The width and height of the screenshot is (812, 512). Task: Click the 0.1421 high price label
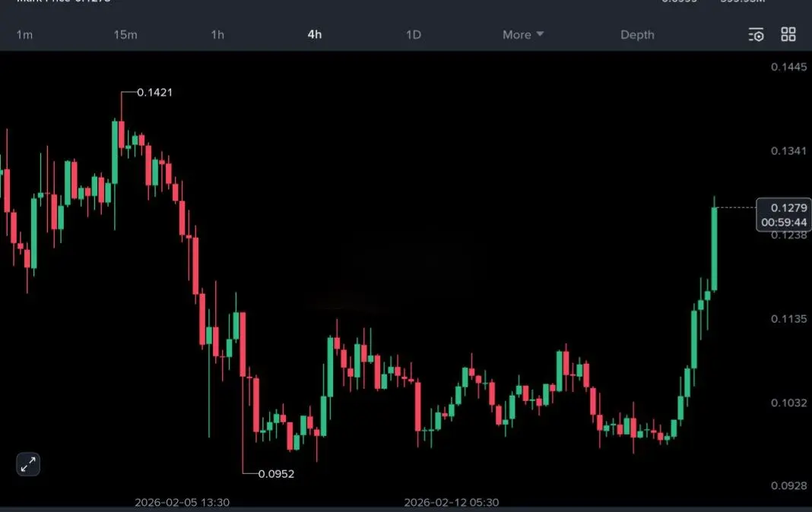154,93
